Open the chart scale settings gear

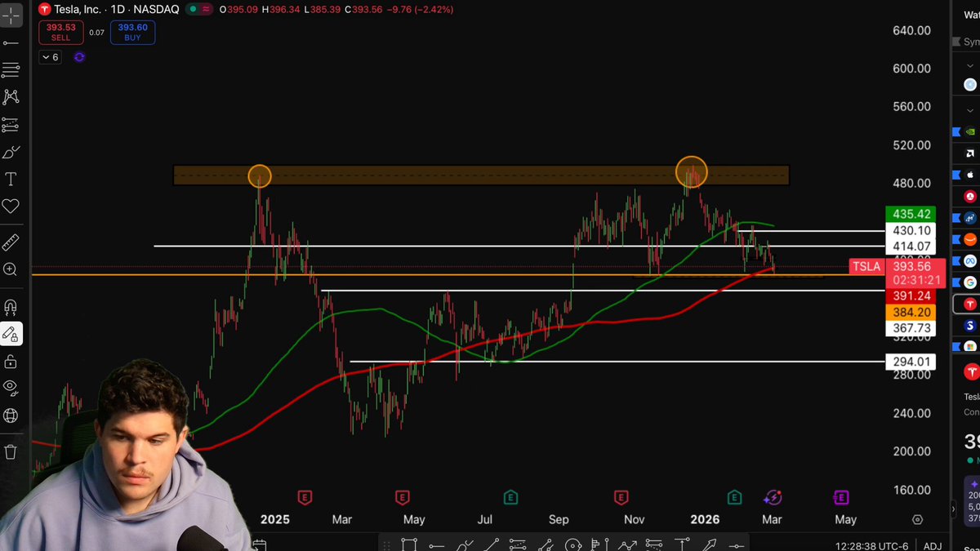tap(917, 519)
